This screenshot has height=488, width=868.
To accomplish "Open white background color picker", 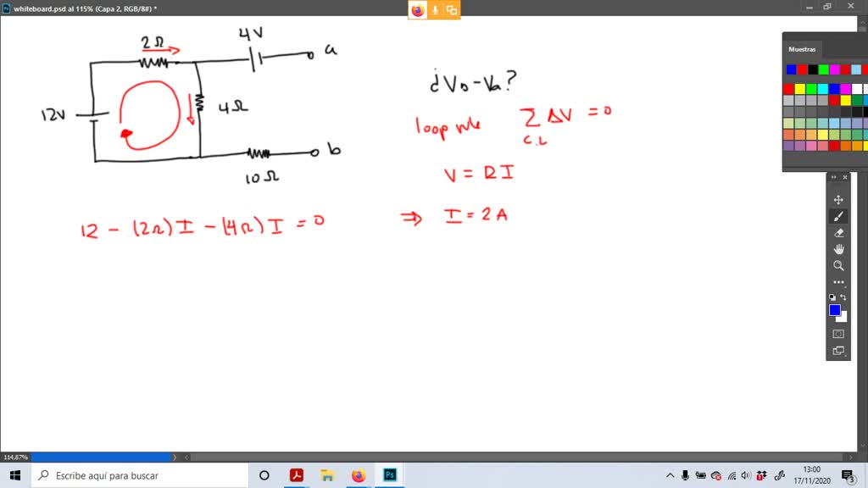I will (843, 318).
